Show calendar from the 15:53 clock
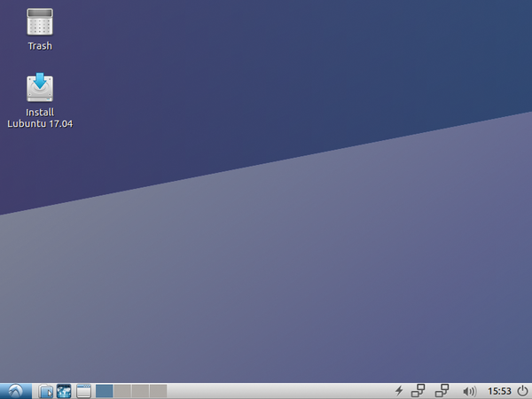 tap(499, 391)
